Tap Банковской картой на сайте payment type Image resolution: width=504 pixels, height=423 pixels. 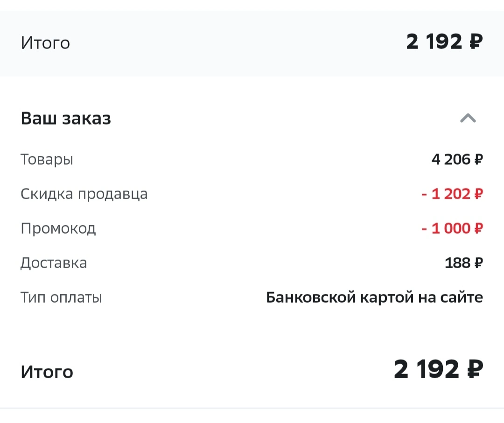tap(374, 298)
